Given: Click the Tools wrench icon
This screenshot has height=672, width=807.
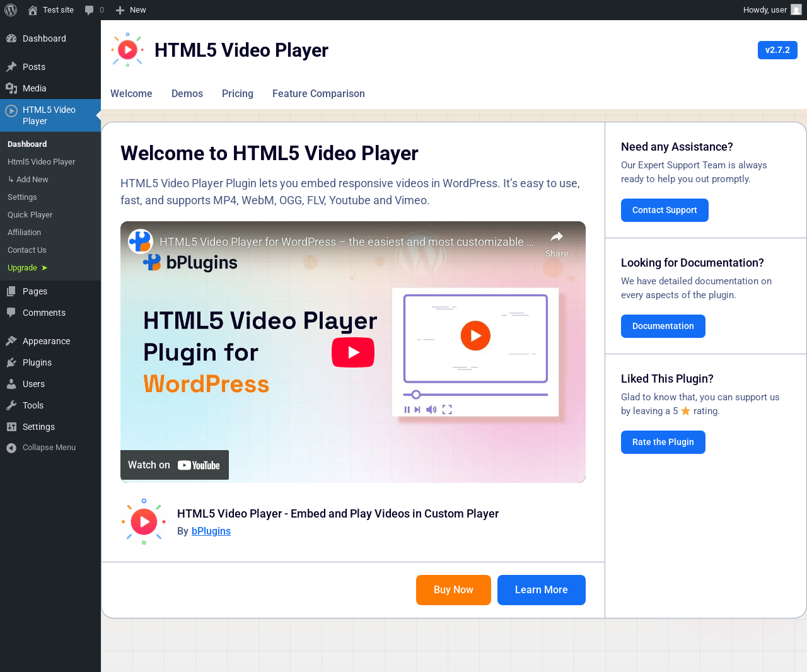Looking at the screenshot, I should click(11, 405).
